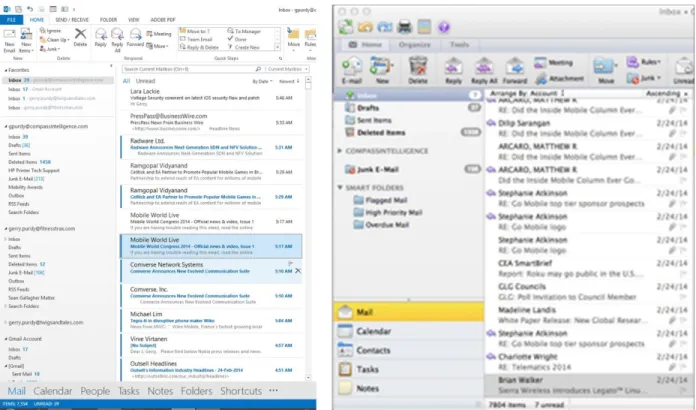Run the To Manager quick step
Image resolution: width=696 pixels, height=410 pixels.
pyautogui.click(x=245, y=31)
